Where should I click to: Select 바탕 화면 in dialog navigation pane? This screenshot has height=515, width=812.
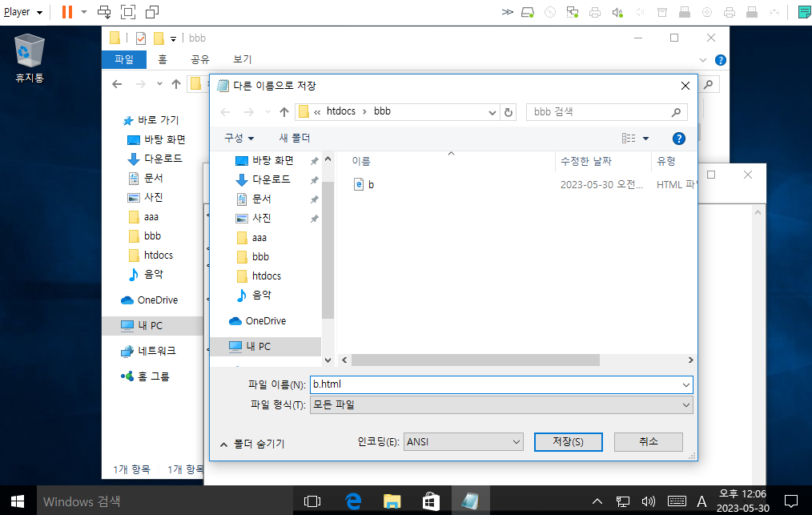pyautogui.click(x=265, y=161)
